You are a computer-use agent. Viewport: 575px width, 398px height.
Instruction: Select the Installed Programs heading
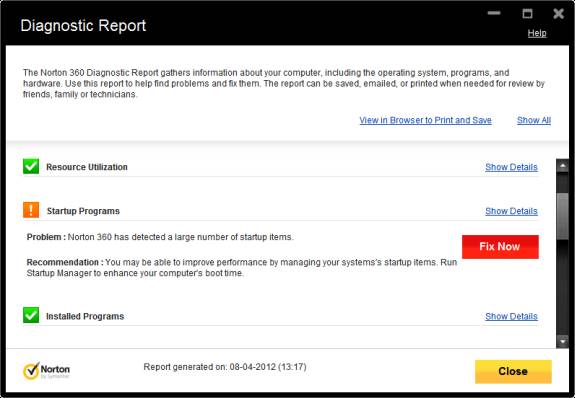click(x=85, y=316)
